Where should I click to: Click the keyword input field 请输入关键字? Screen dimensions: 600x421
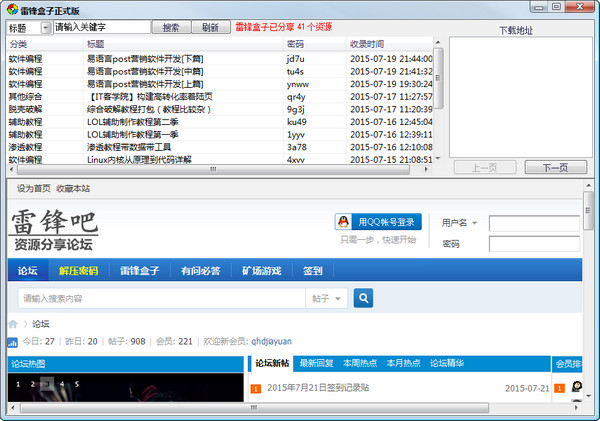[102, 27]
